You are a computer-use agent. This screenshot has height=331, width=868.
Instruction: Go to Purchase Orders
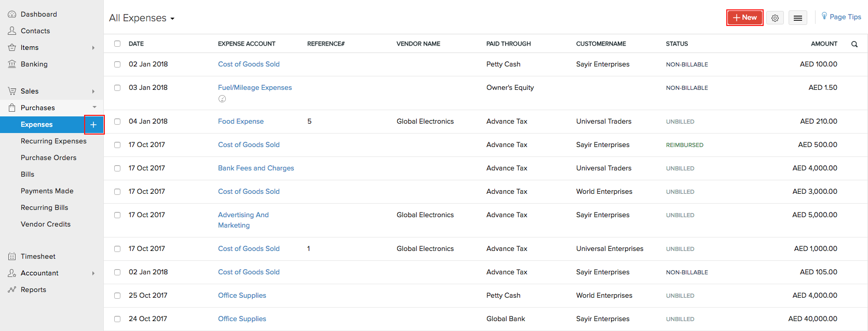pyautogui.click(x=48, y=158)
